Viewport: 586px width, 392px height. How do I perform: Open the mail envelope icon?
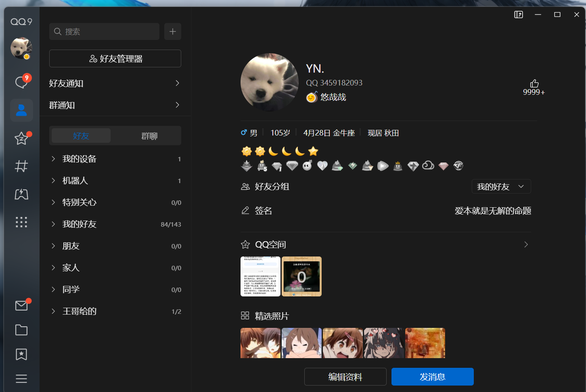click(x=21, y=306)
